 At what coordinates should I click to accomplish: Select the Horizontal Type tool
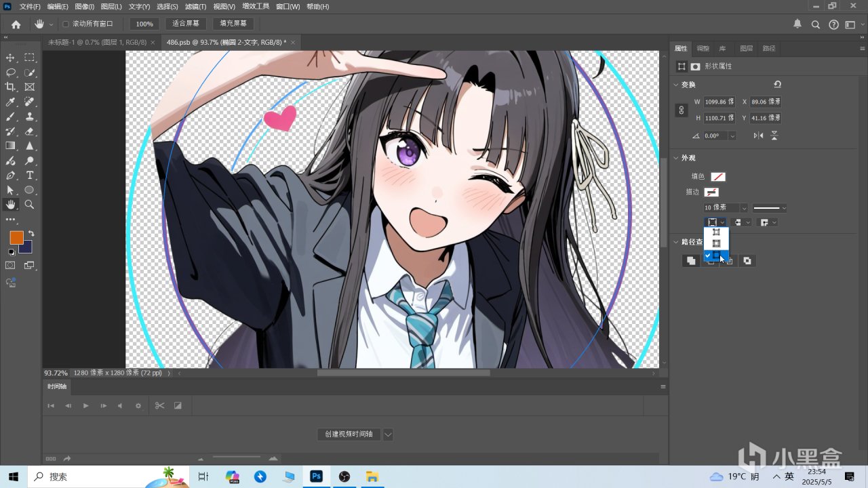click(x=30, y=176)
